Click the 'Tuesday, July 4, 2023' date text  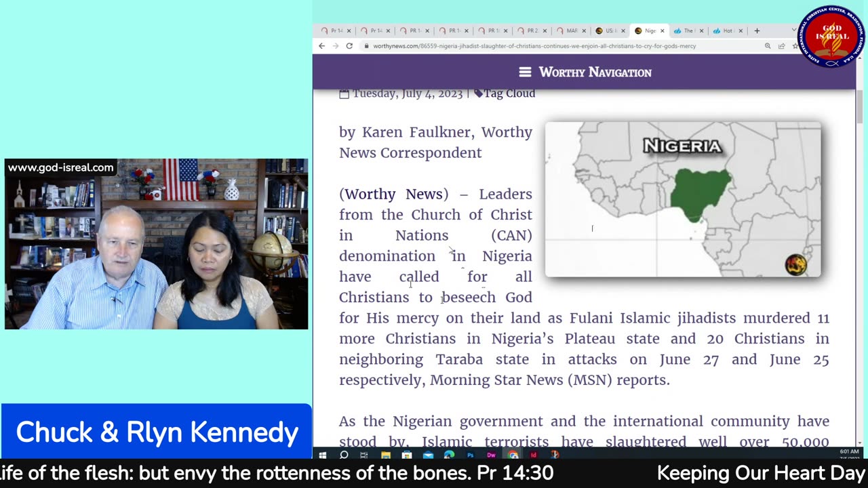pyautogui.click(x=408, y=94)
